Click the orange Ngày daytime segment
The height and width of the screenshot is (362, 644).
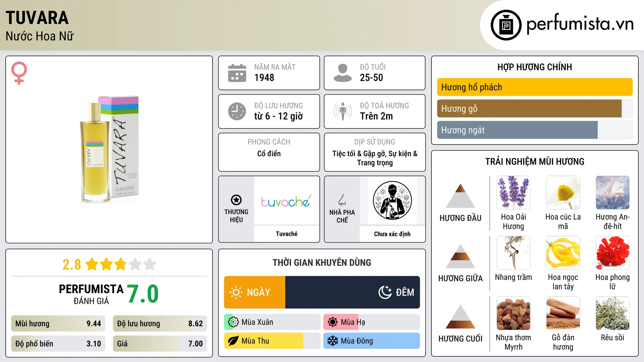255,292
